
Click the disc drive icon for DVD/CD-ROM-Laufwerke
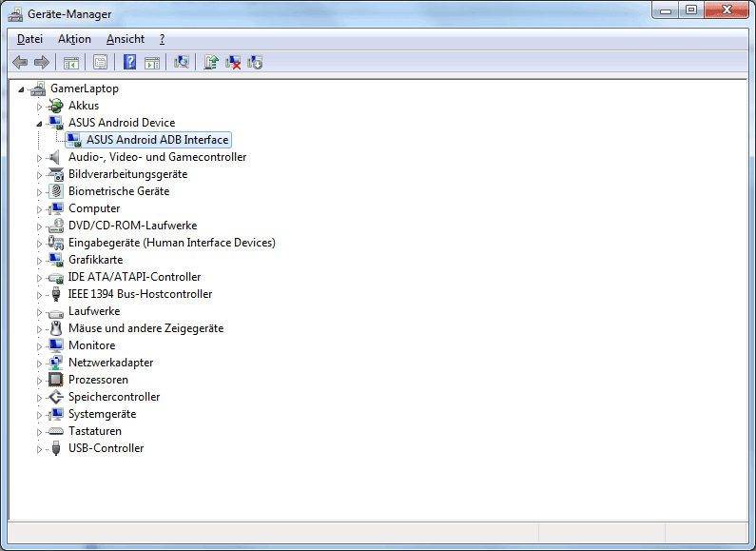tap(56, 226)
